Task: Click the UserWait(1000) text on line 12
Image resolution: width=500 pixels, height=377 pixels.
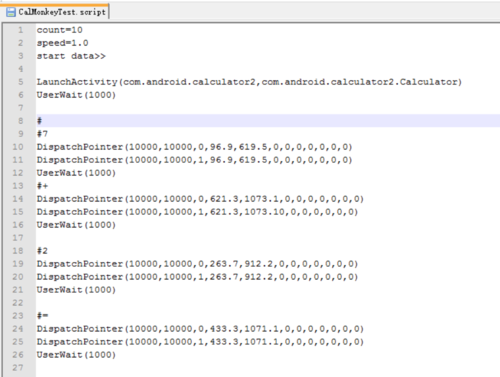Action: click(76, 173)
